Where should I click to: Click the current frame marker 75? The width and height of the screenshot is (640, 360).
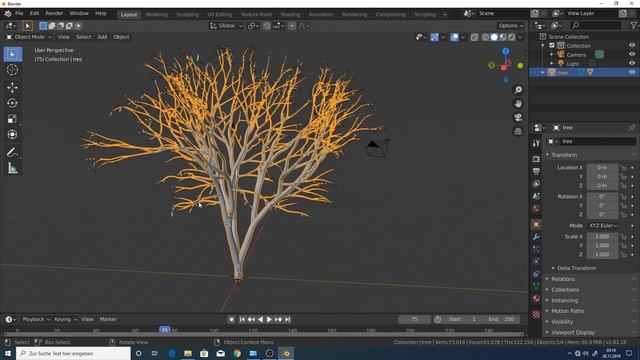click(164, 329)
